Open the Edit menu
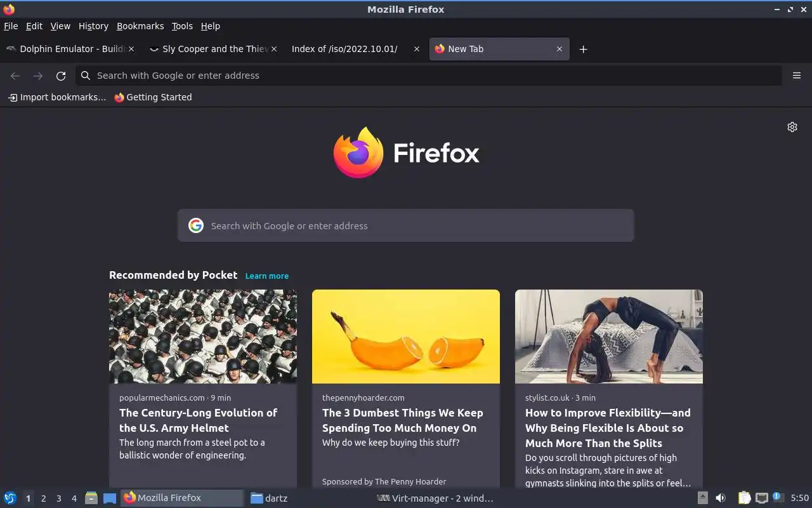 click(x=34, y=26)
